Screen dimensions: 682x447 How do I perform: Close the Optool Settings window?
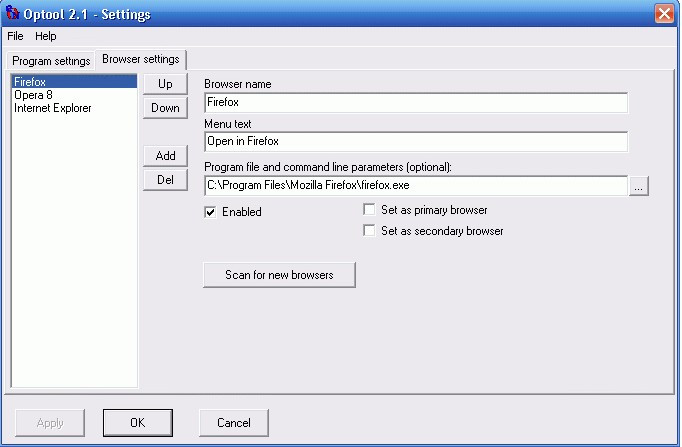pos(664,13)
